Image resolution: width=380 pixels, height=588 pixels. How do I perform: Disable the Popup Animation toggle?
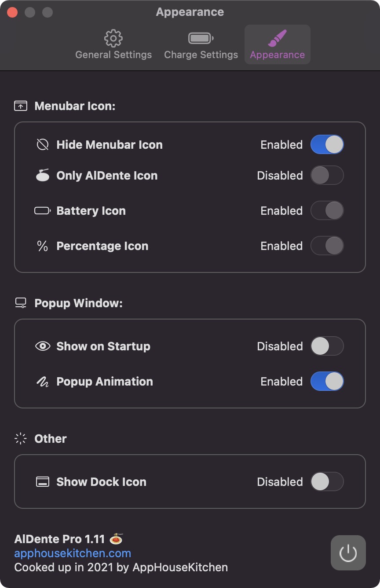(327, 382)
